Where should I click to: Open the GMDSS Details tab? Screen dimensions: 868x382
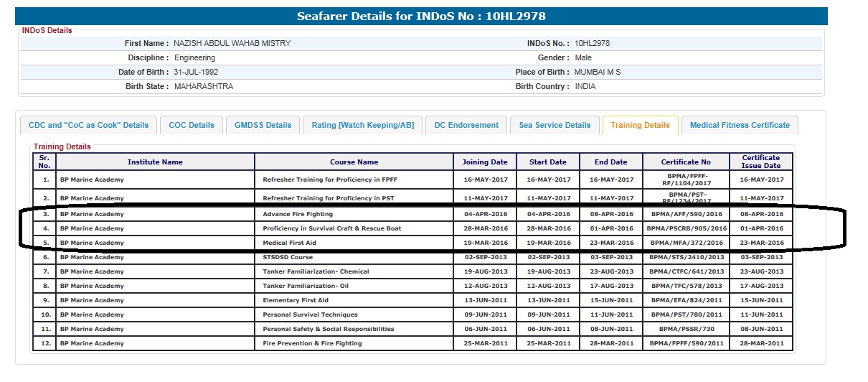[263, 125]
